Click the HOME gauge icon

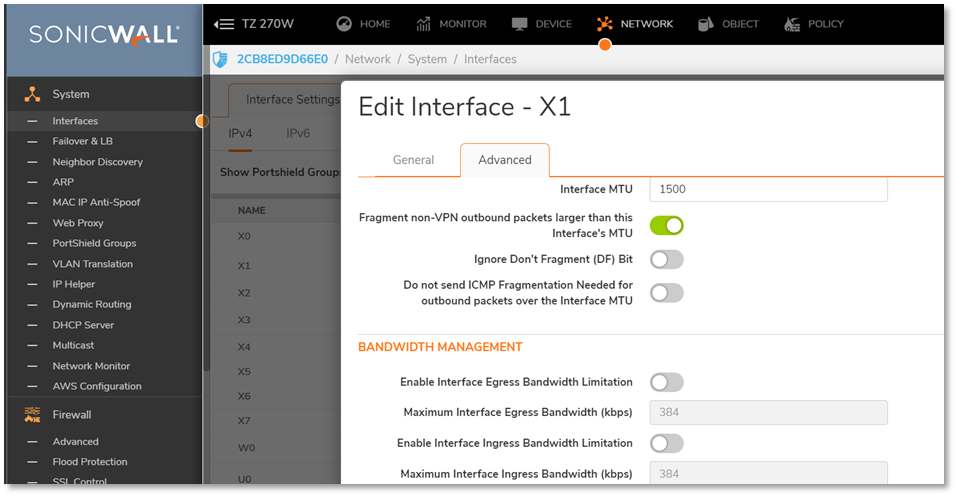tap(344, 24)
